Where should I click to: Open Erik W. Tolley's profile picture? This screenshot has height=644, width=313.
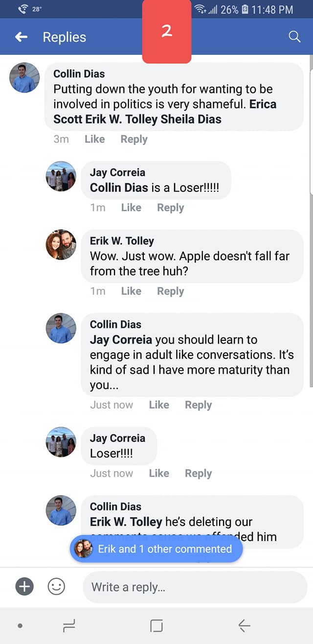[x=61, y=244]
